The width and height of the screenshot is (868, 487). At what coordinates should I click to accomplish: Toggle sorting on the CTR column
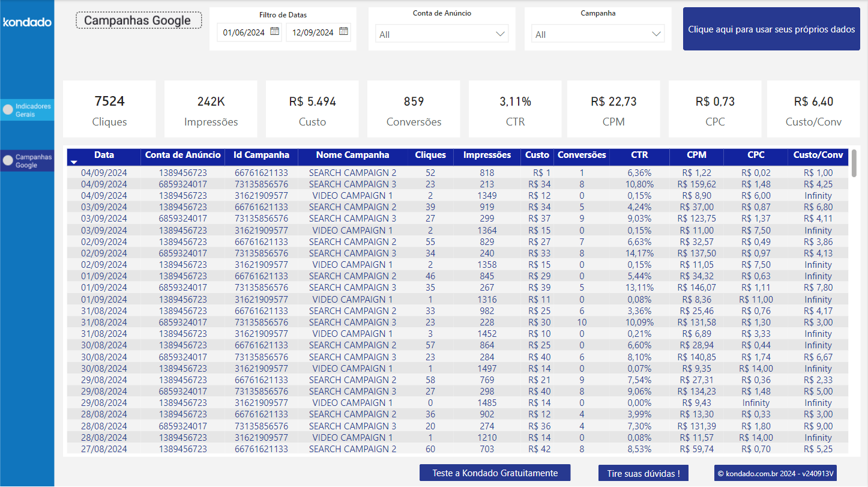[639, 155]
